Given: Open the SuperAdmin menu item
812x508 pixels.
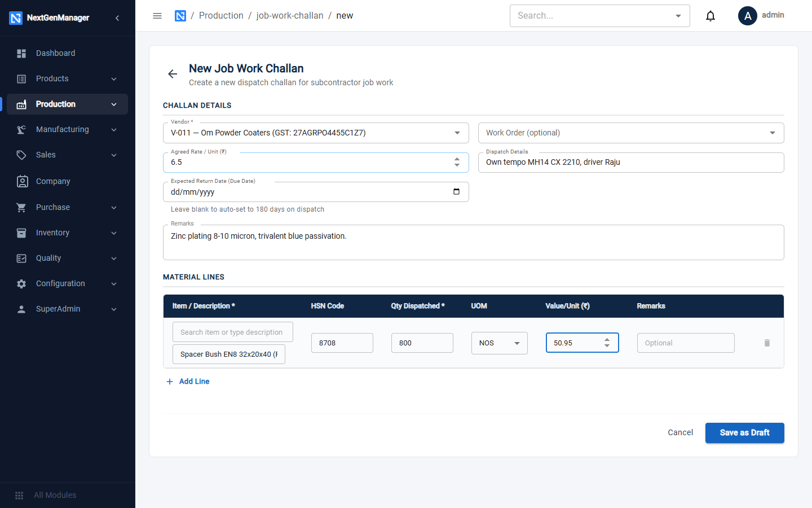Looking at the screenshot, I should pyautogui.click(x=67, y=309).
